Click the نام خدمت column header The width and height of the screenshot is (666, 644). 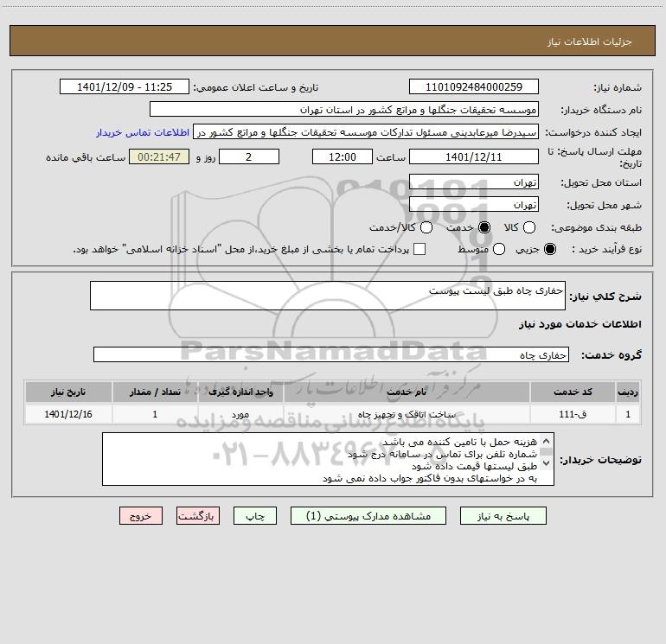[407, 392]
